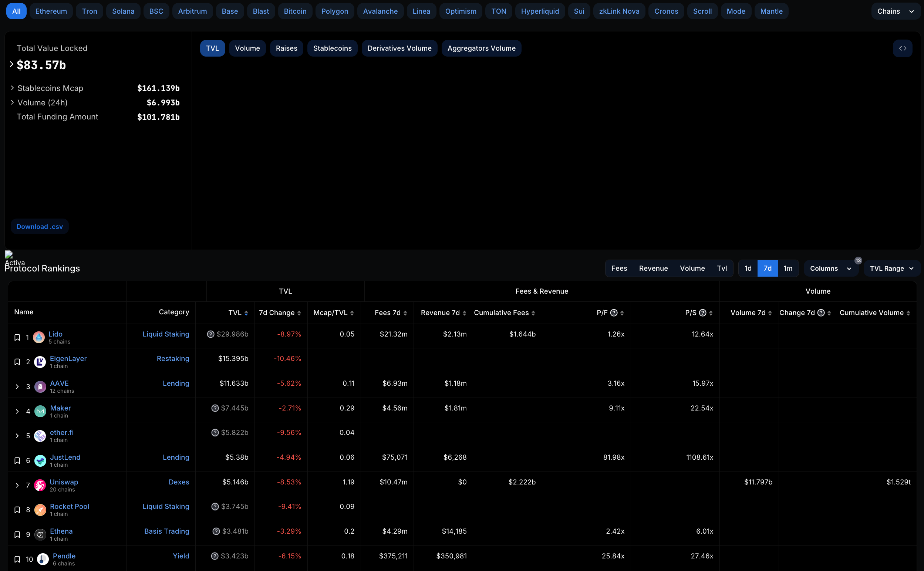Image resolution: width=924 pixels, height=571 pixels.
Task: Expand Stablecoins Mcap details
Action: pos(13,88)
